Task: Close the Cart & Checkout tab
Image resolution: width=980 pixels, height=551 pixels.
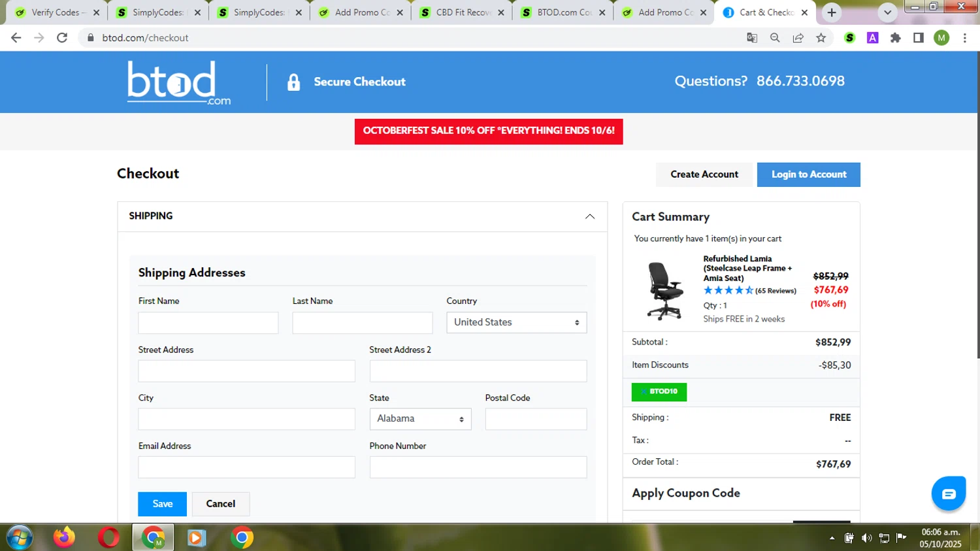Action: 804,12
